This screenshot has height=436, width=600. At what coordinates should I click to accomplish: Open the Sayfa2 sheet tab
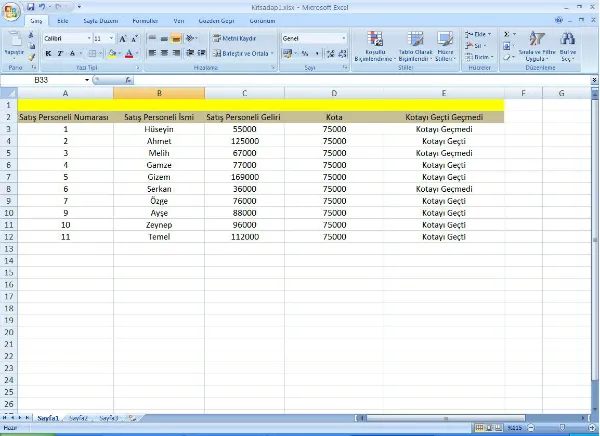pos(78,417)
